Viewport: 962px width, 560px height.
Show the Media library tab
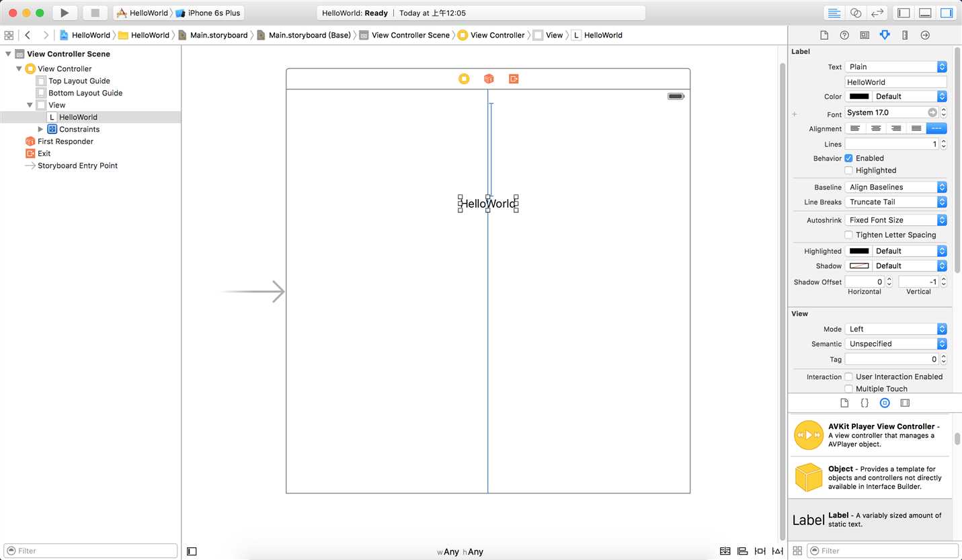point(905,403)
